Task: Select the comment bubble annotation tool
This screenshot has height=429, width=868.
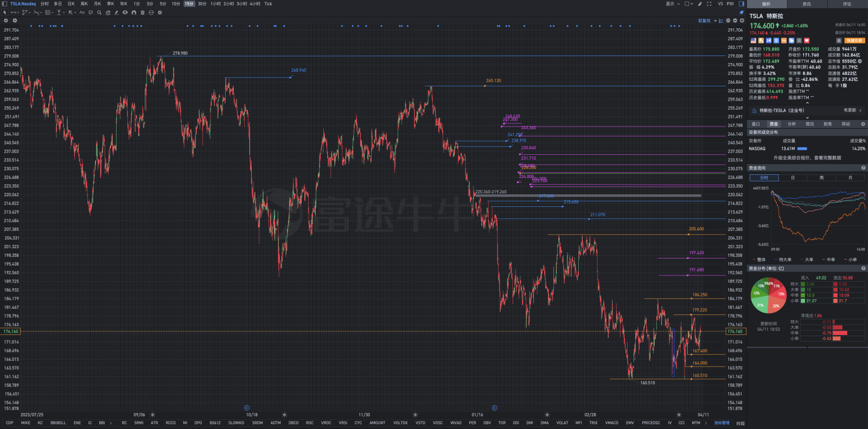Action: (91, 12)
